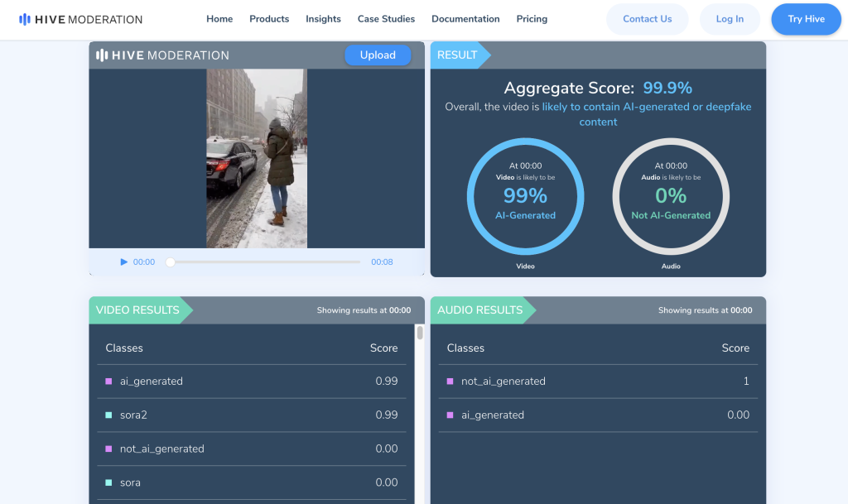Click the video results panel scrollbar
This screenshot has height=504, width=848.
click(x=420, y=333)
